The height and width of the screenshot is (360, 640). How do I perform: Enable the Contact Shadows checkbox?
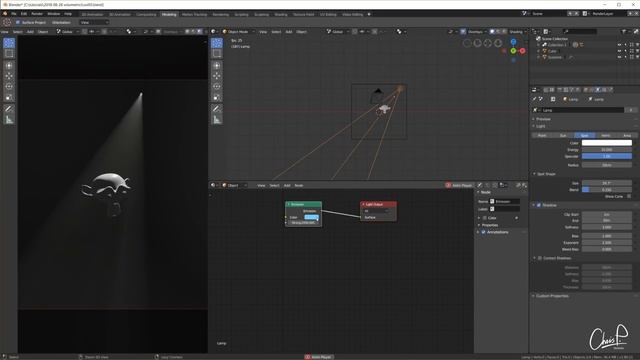coord(540,258)
